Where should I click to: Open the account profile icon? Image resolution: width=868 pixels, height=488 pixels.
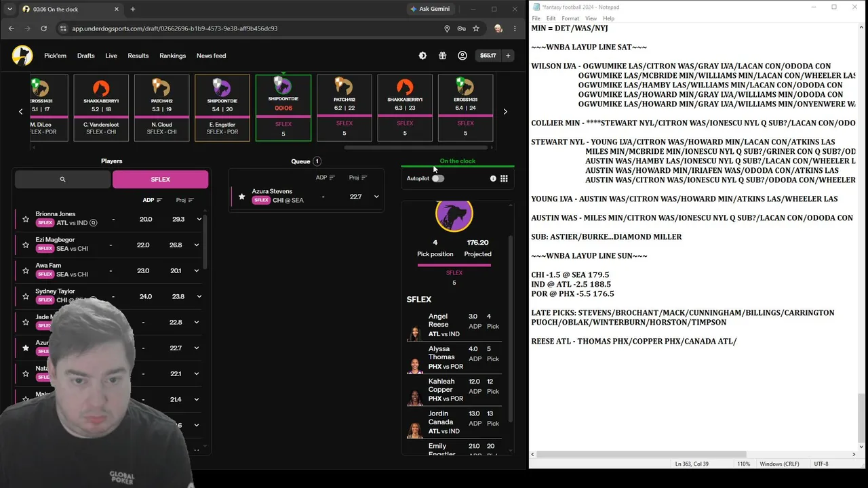point(462,56)
